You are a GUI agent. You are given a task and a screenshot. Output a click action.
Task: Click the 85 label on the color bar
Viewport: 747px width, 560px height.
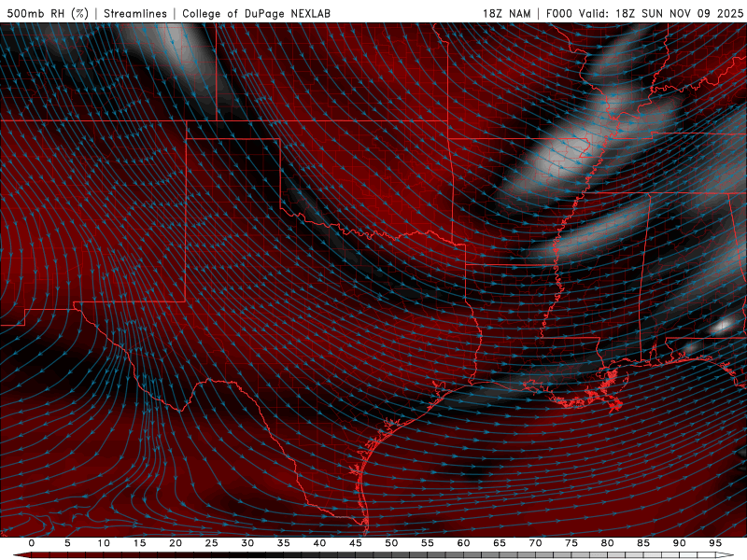coord(643,543)
